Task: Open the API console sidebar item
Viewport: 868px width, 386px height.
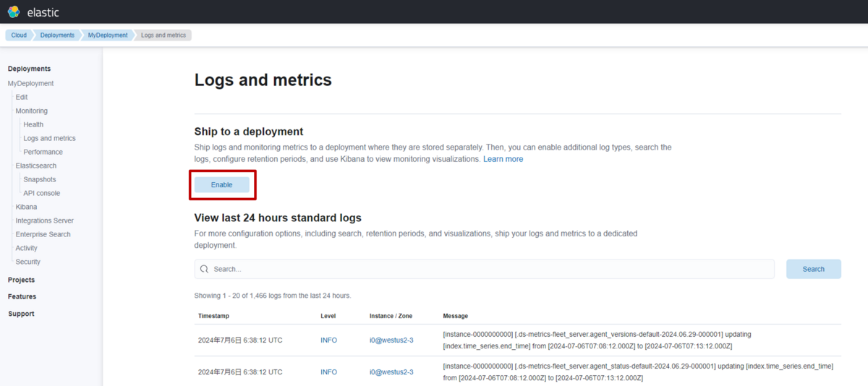Action: (x=42, y=193)
